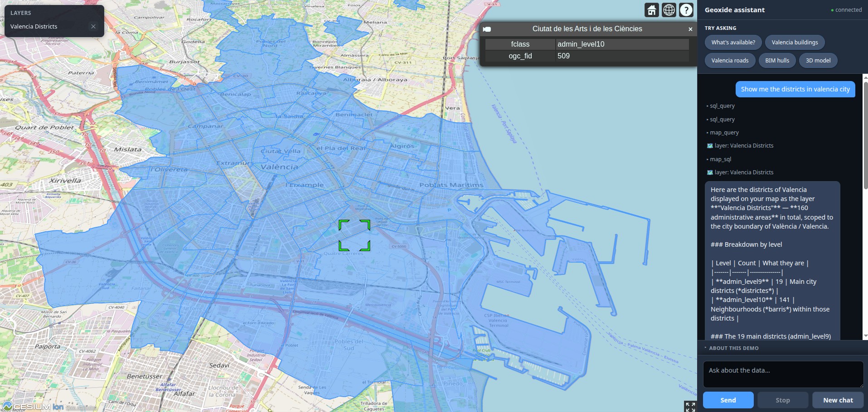This screenshot has height=412, width=868.
Task: Remove the Valencia Districts layer with its X
Action: 93,26
